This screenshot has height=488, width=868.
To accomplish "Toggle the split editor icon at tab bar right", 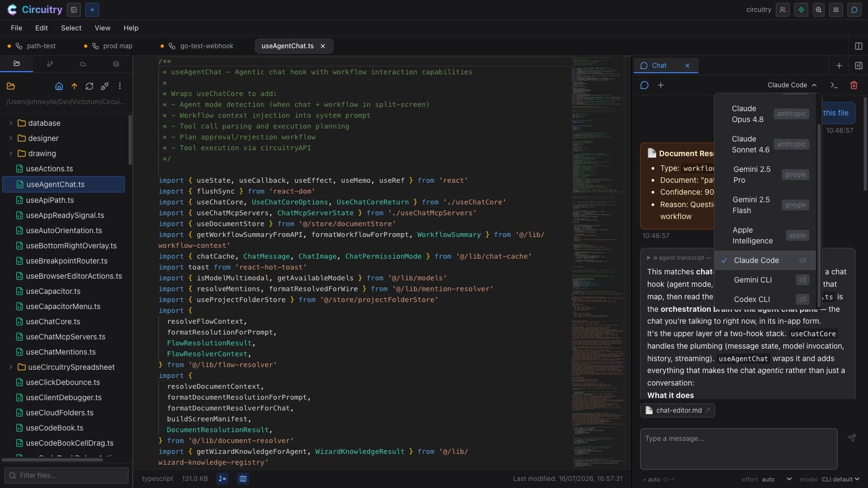I will (858, 46).
